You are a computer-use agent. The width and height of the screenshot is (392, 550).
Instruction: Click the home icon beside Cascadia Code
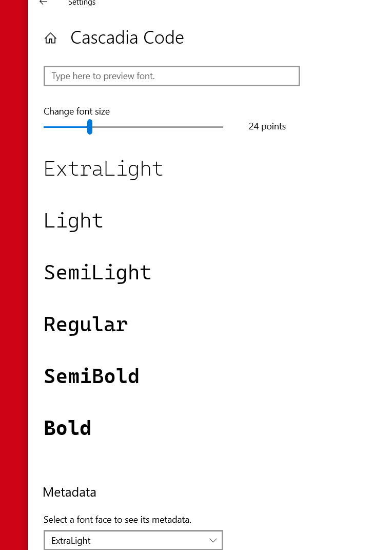pyautogui.click(x=50, y=38)
